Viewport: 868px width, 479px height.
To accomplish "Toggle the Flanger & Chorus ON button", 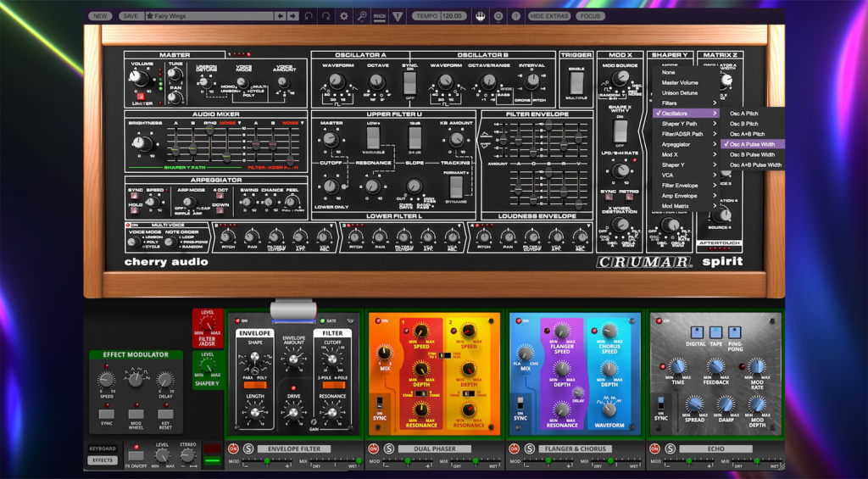I will click(x=515, y=448).
